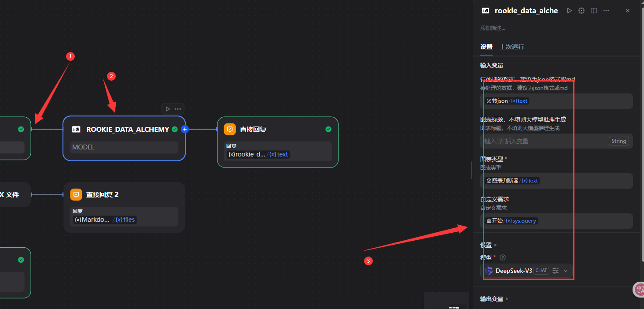Click the String type badge in chart title field
This screenshot has height=309, width=644.
click(x=618, y=141)
